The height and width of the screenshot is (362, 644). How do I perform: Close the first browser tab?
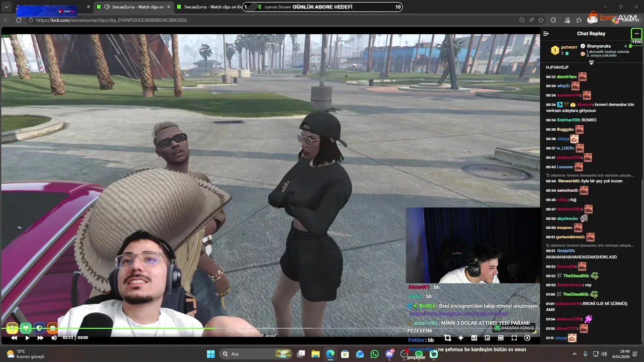coord(89,7)
